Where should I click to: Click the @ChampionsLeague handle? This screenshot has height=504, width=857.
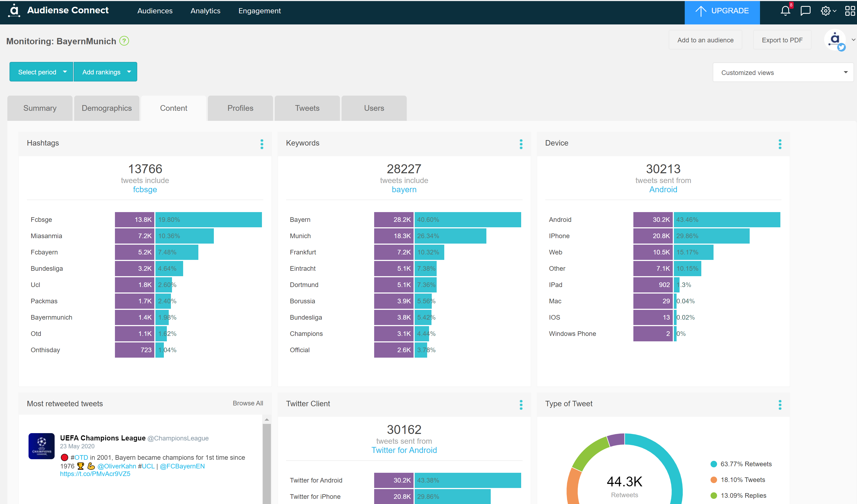(178, 438)
